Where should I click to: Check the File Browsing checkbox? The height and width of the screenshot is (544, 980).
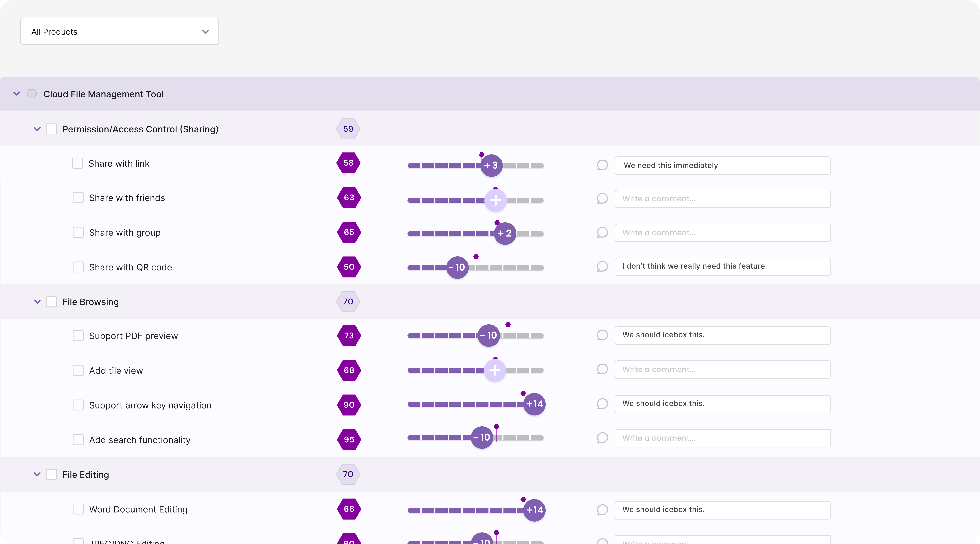(x=51, y=302)
